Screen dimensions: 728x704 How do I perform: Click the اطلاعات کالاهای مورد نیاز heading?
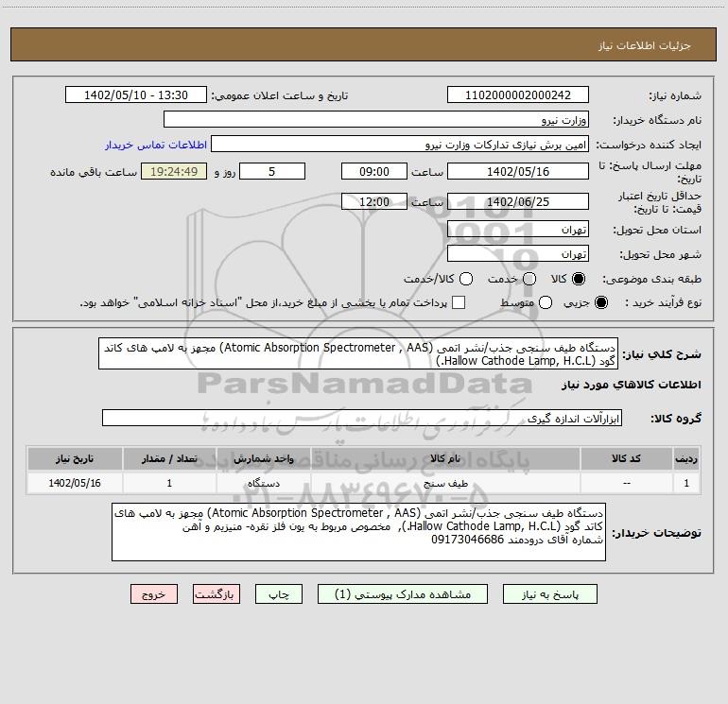click(x=631, y=385)
